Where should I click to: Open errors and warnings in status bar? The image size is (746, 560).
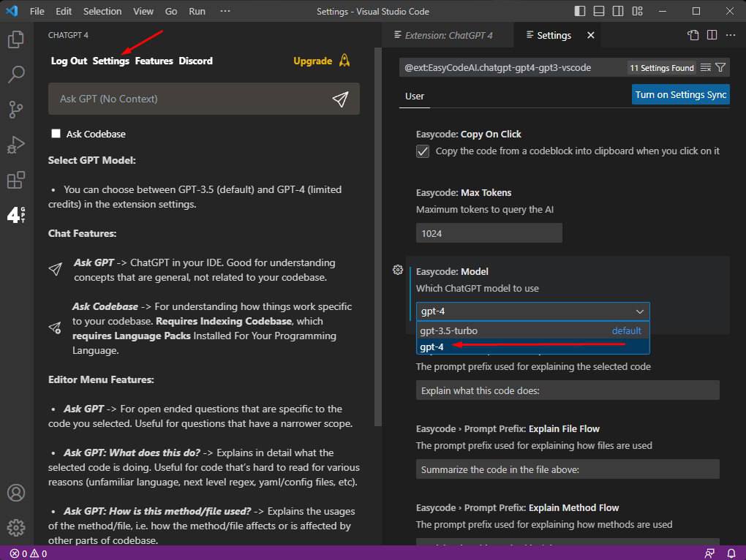tap(29, 553)
